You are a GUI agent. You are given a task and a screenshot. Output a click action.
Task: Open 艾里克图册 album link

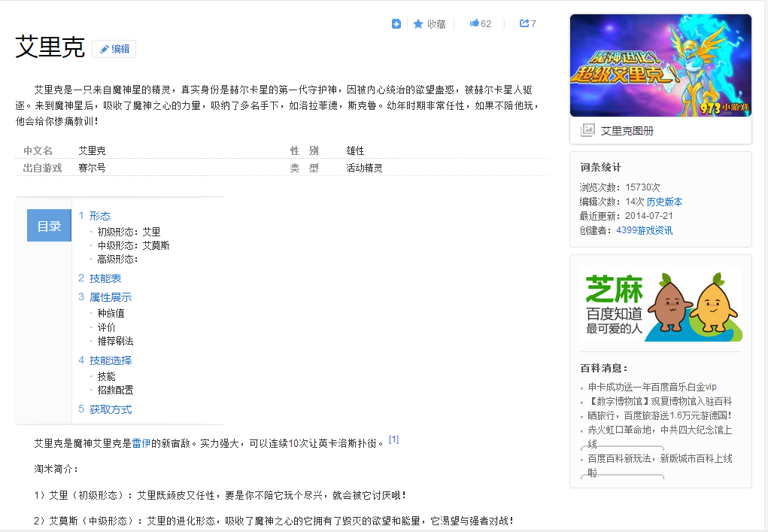click(627, 131)
